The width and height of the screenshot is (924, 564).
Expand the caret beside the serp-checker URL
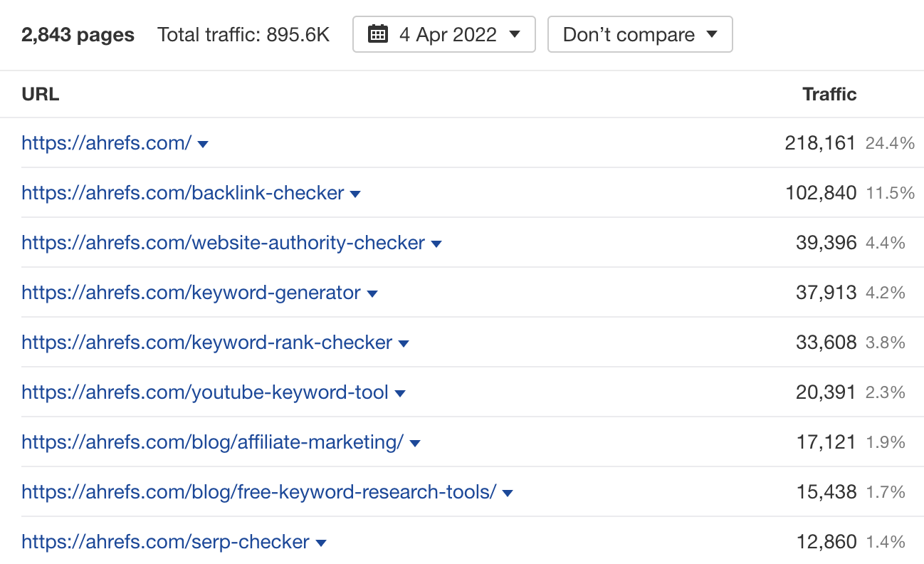(321, 542)
